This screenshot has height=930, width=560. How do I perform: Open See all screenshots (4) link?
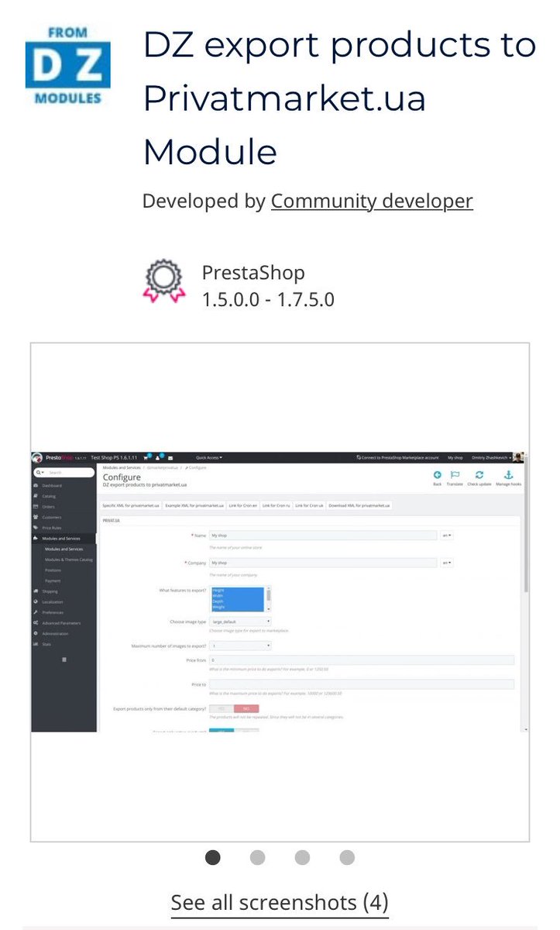280,902
